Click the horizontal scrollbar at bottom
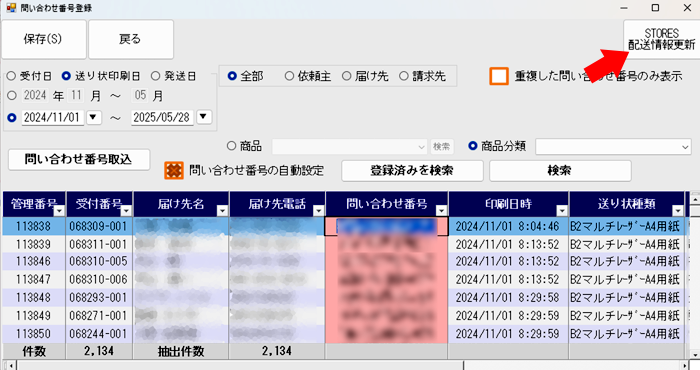The image size is (700, 370). coord(350,366)
